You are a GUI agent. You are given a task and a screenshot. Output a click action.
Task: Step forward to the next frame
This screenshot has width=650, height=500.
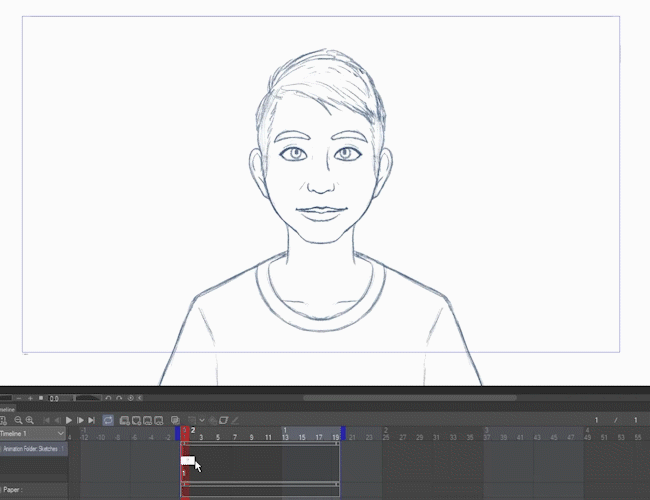pyautogui.click(x=80, y=420)
